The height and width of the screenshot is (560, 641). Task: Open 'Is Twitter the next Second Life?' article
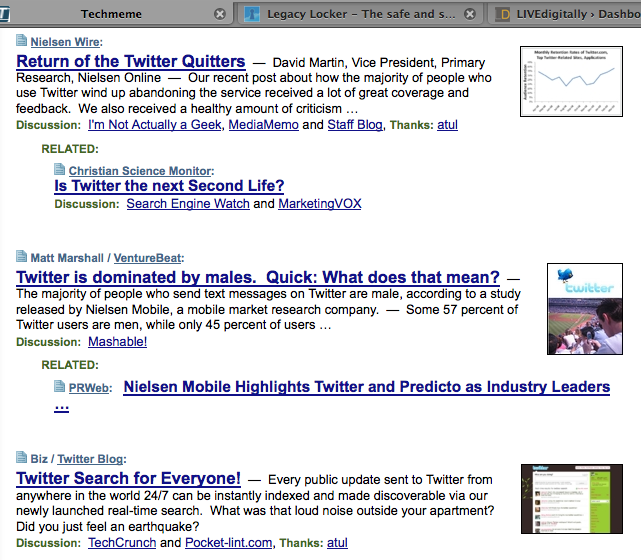[169, 186]
